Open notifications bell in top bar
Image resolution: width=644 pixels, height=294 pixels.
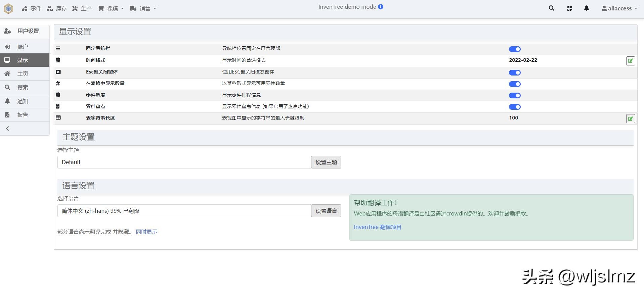click(x=586, y=8)
